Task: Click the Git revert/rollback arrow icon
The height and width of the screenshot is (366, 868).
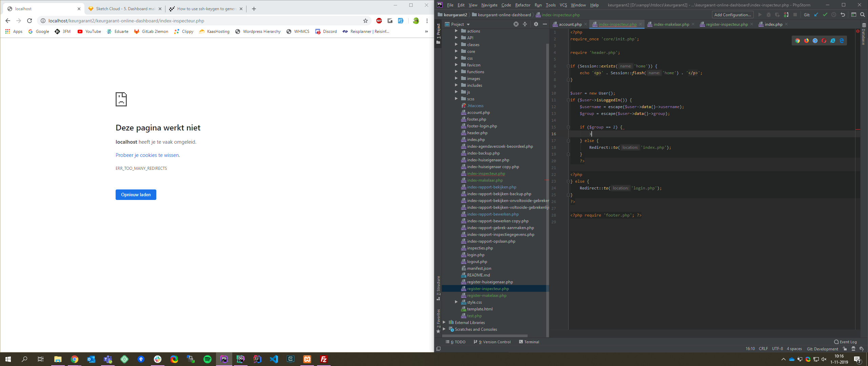Action: [843, 15]
